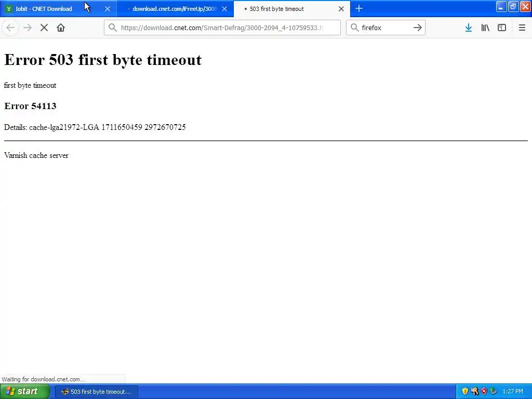Click the magnifier icon in the address bar

(x=113, y=28)
